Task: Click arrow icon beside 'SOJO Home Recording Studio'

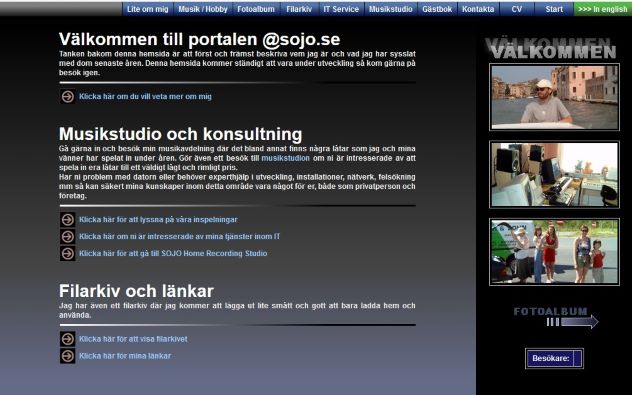Action: coord(68,254)
